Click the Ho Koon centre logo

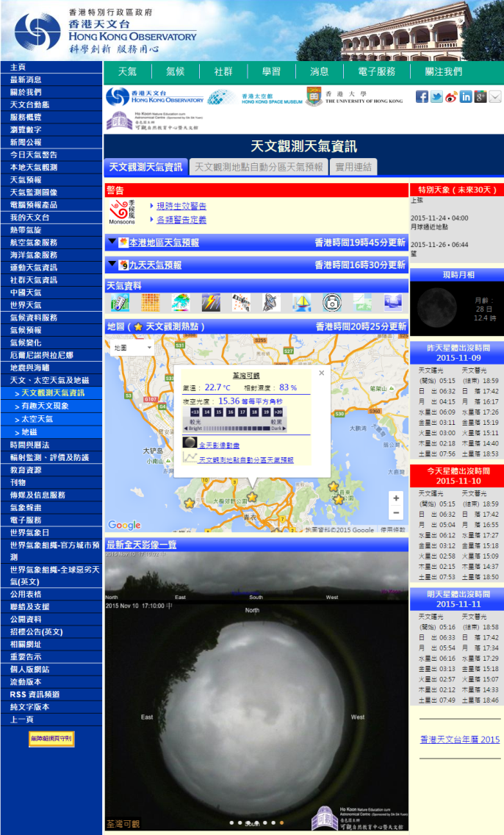pyautogui.click(x=154, y=121)
